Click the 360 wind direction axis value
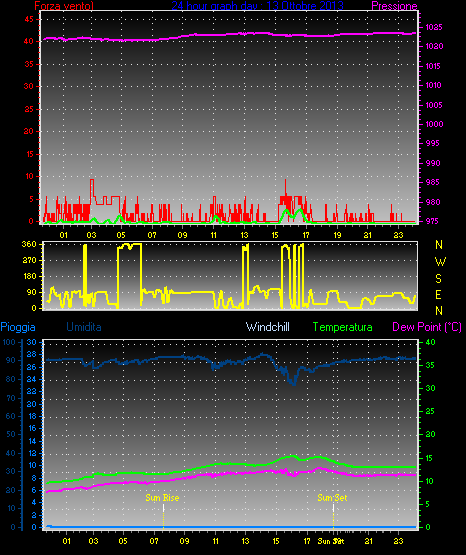The height and width of the screenshot is (555, 466). tap(29, 244)
